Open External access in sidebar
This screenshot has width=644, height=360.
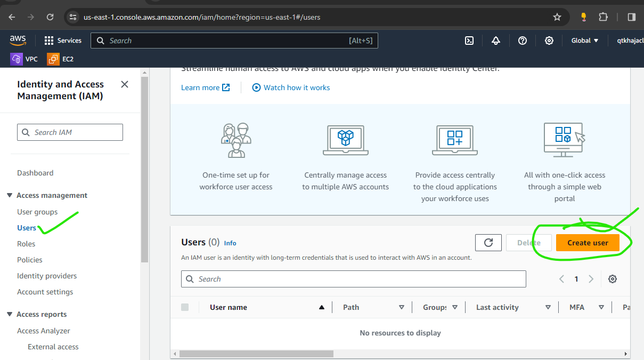[53, 347]
